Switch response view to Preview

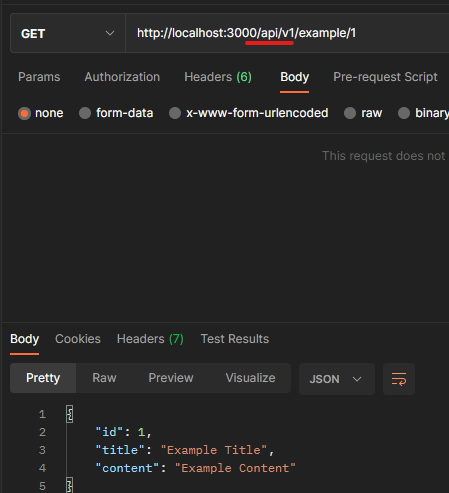tap(171, 378)
